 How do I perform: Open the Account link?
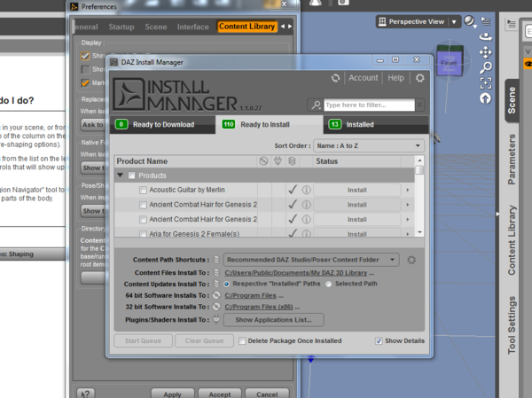pyautogui.click(x=363, y=78)
